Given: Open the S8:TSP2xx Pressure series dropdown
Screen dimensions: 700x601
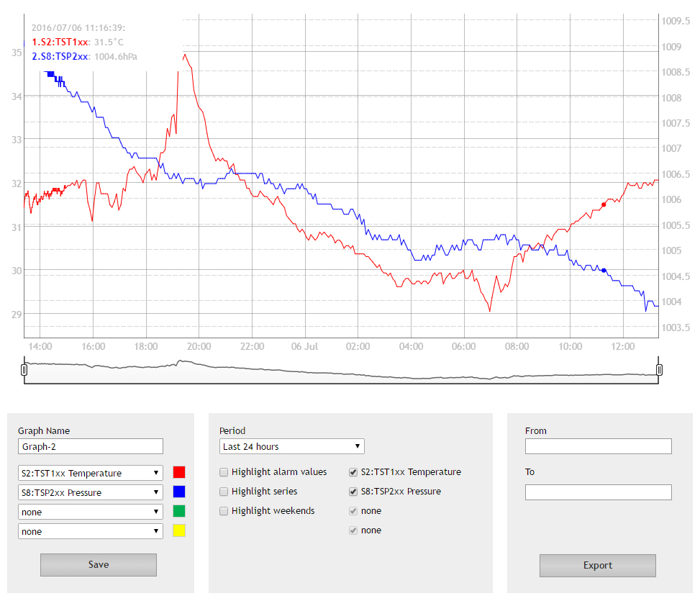Looking at the screenshot, I should click(91, 492).
